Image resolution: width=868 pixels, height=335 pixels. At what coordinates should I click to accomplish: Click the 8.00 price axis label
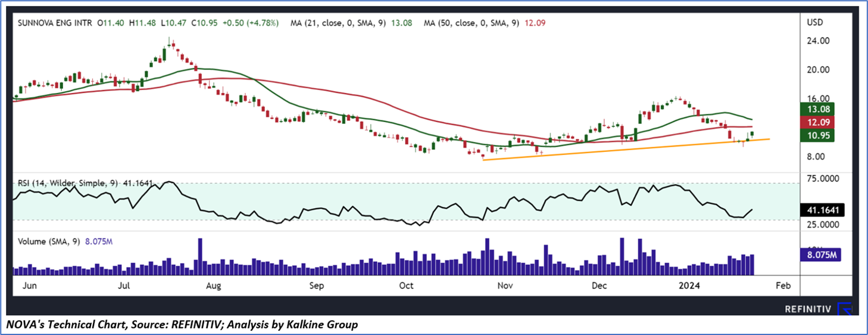(817, 157)
